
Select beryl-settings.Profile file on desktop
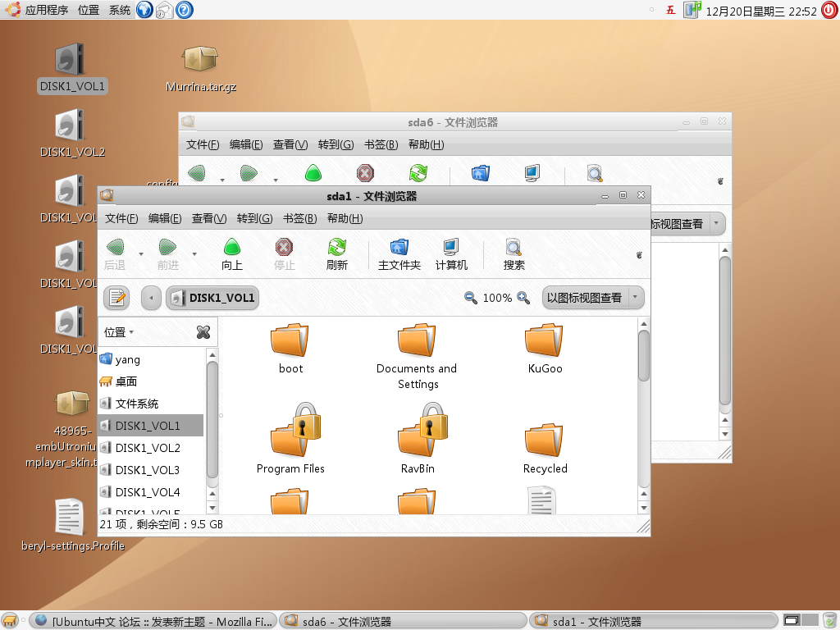pyautogui.click(x=73, y=525)
